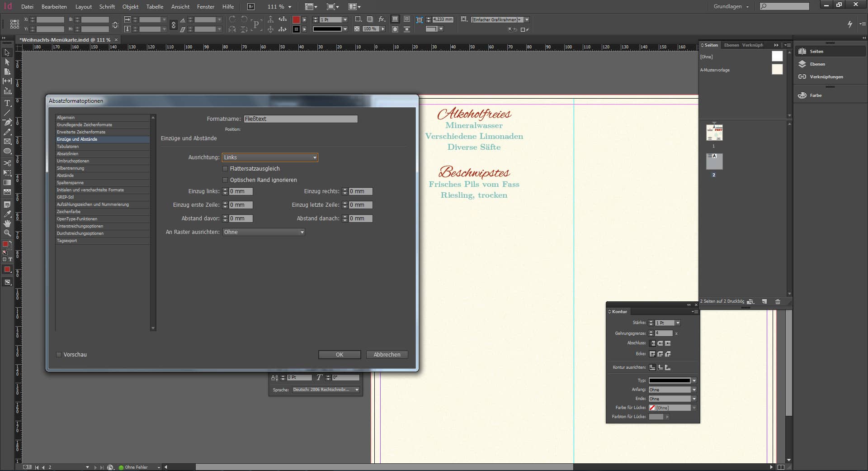The width and height of the screenshot is (868, 471).
Task: Turn on the Vorschau checkbox
Action: pos(59,355)
